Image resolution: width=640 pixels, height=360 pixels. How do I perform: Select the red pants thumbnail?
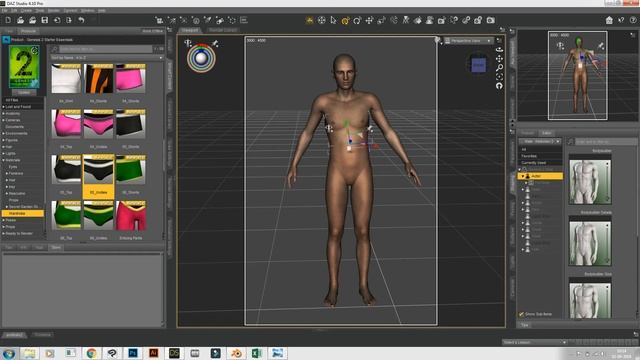[x=131, y=216]
